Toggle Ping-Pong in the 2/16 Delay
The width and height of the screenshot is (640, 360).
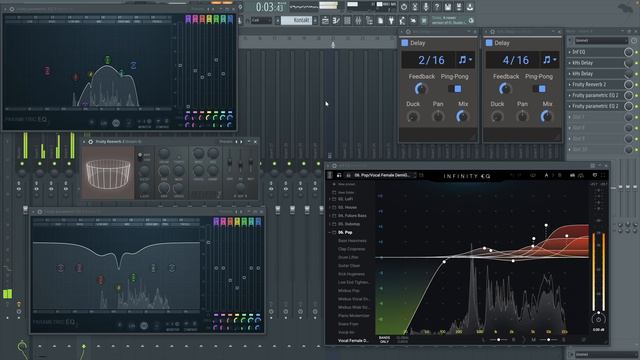click(455, 89)
